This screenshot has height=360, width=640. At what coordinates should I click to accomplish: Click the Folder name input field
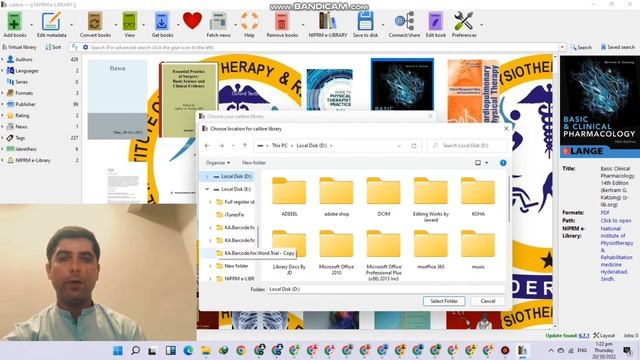pos(386,289)
